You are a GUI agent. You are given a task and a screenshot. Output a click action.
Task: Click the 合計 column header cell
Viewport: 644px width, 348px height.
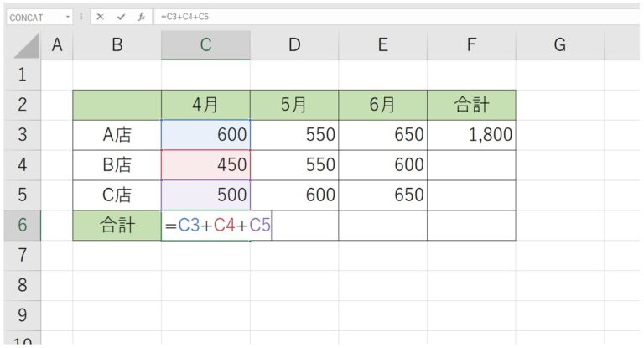point(471,105)
